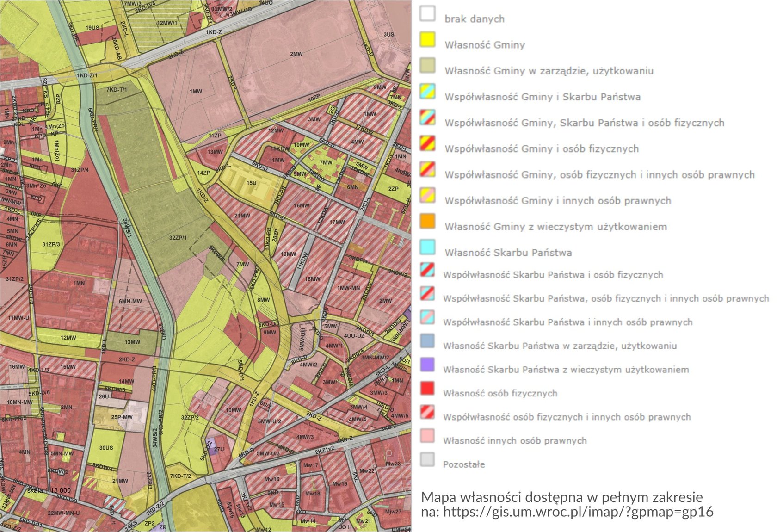
Task: Select the 15U parcel on the map
Action: [x=251, y=183]
